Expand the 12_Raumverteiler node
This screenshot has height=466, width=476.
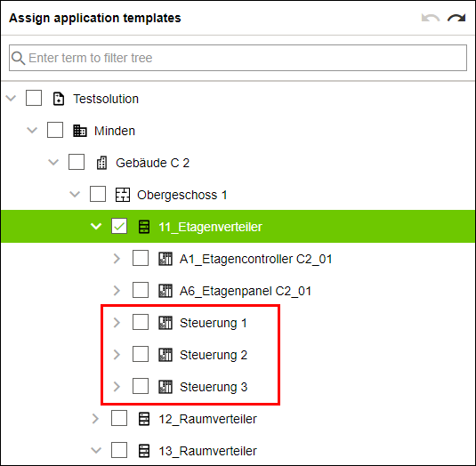[x=95, y=419]
